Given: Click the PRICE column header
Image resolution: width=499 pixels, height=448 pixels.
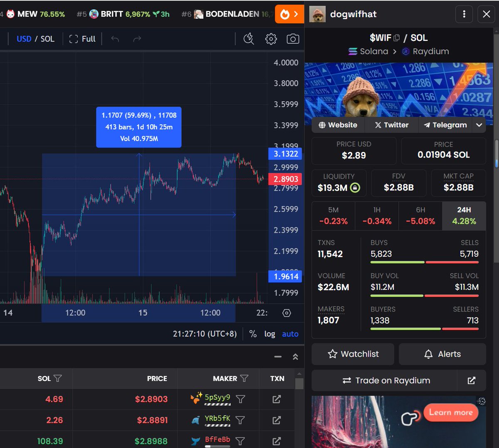Looking at the screenshot, I should click(157, 379).
